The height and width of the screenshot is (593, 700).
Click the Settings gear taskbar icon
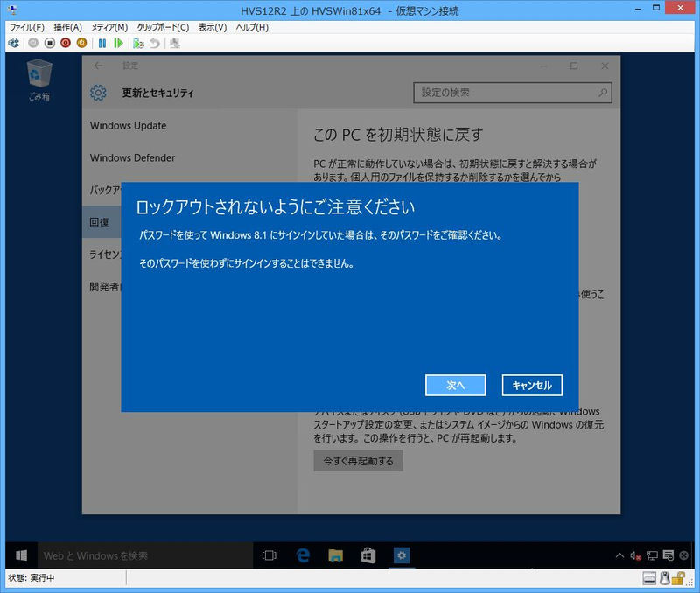click(402, 555)
